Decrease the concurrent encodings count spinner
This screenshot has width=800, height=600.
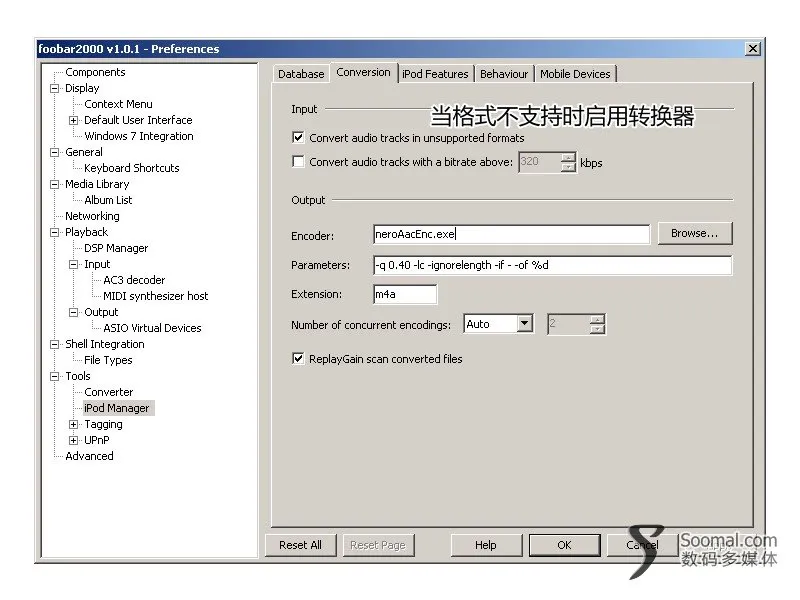click(x=597, y=329)
